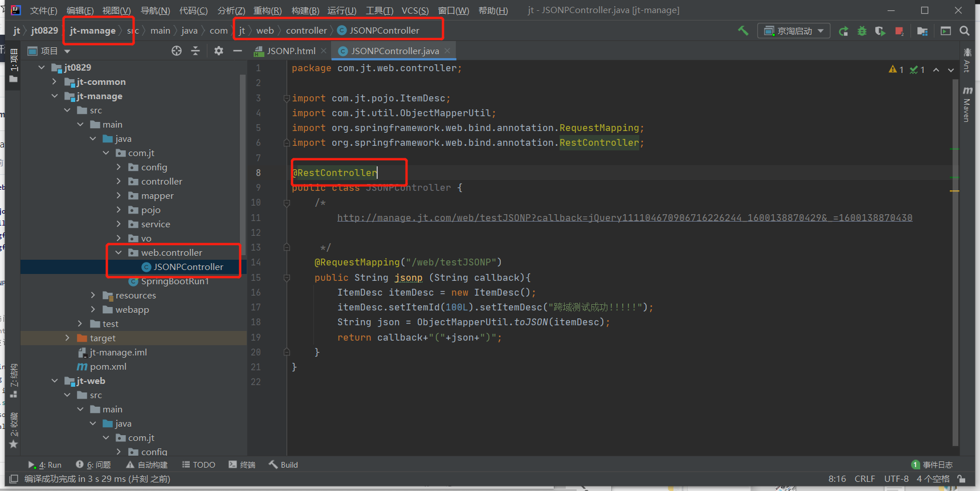Image resolution: width=980 pixels, height=491 pixels.
Task: Open the Build tool window
Action: (x=284, y=465)
